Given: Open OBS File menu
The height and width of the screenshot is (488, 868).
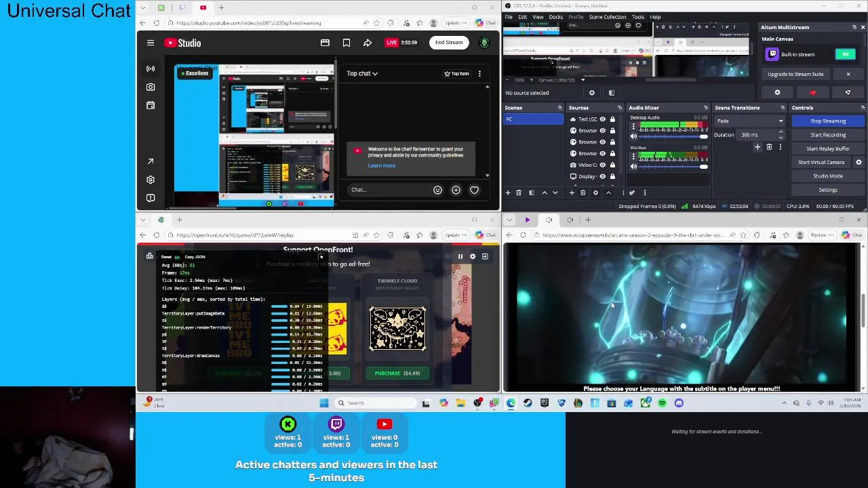Looking at the screenshot, I should coord(509,17).
